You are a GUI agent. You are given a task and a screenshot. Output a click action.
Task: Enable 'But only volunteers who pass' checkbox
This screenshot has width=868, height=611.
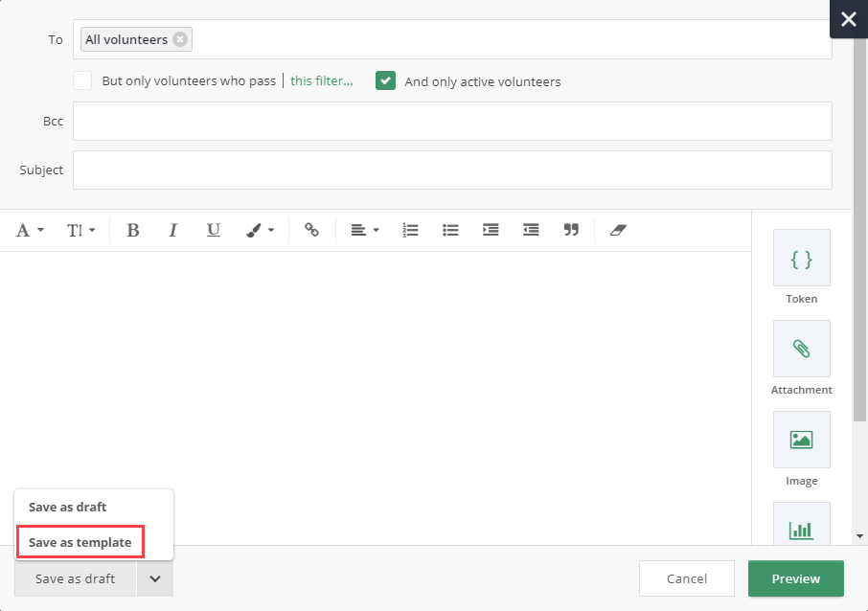point(83,80)
